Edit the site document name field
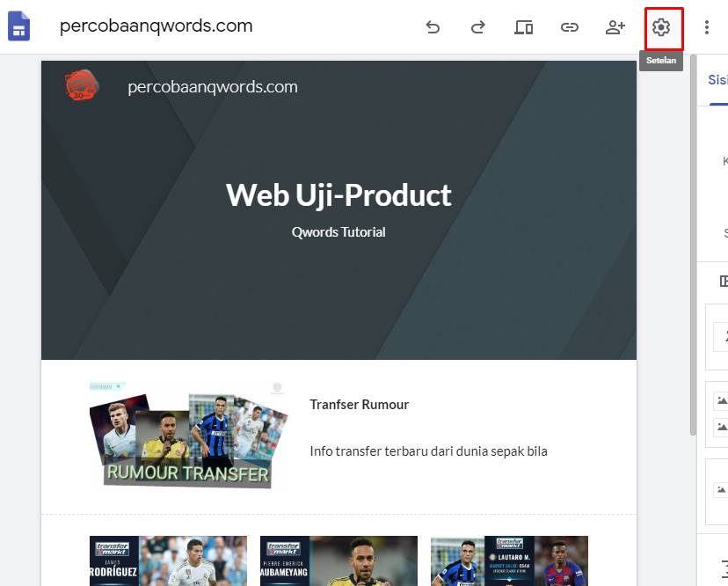728x586 pixels. tap(157, 26)
